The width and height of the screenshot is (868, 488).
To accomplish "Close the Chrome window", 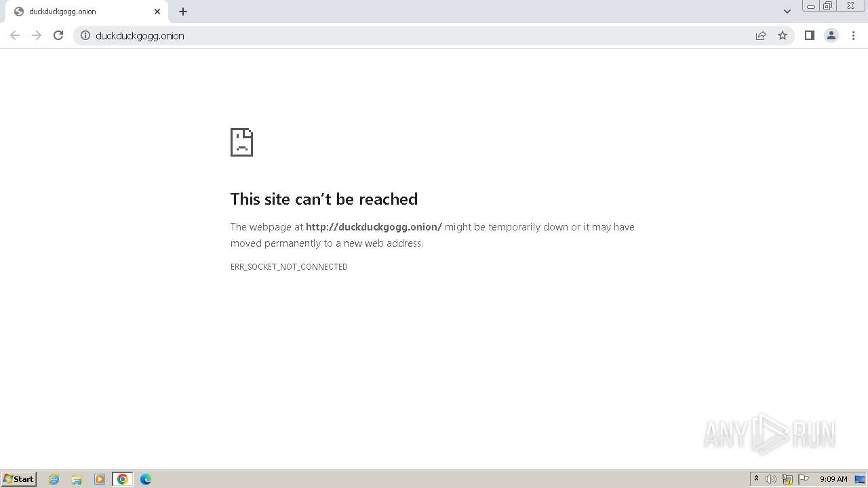I will click(850, 6).
